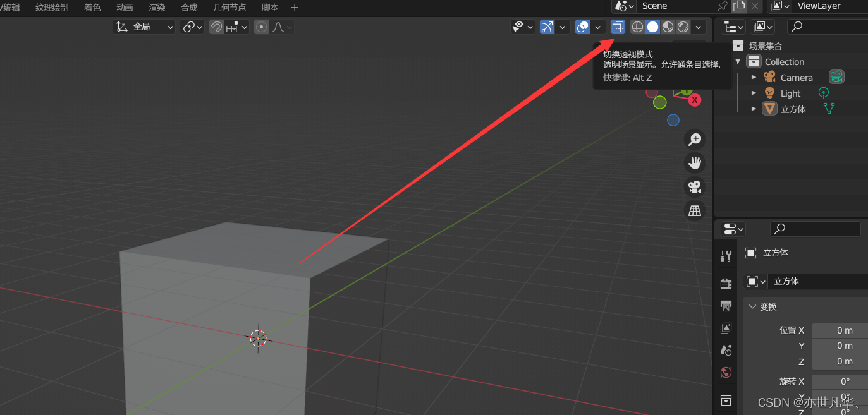Image resolution: width=868 pixels, height=415 pixels.
Task: Open the View Layer properties tab
Action: 726,328
